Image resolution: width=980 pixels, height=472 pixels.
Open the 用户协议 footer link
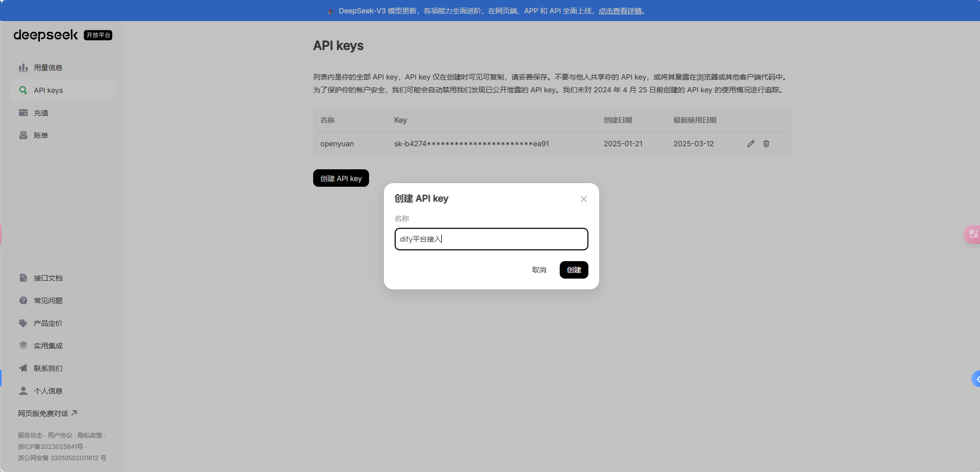coord(60,436)
